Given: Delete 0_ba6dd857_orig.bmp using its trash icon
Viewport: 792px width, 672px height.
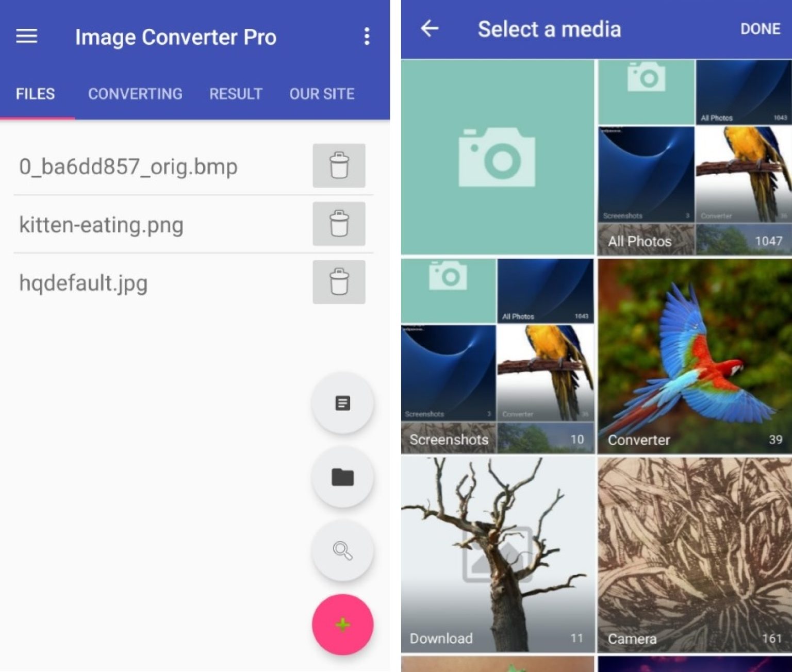Looking at the screenshot, I should tap(339, 166).
